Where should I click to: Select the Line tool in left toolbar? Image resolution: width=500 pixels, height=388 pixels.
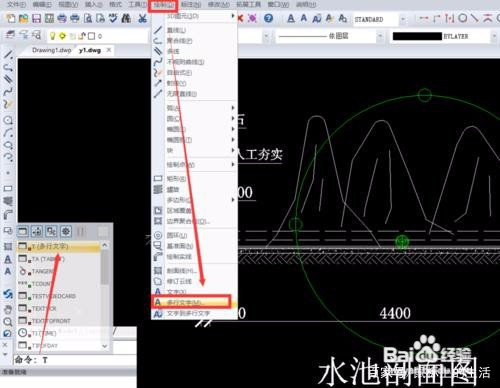[8, 55]
